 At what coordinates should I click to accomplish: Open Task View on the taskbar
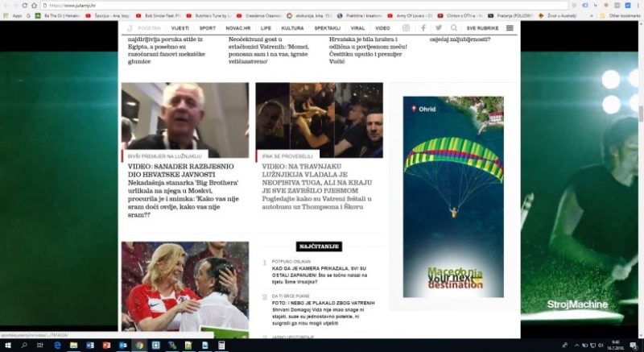[x=39, y=346]
